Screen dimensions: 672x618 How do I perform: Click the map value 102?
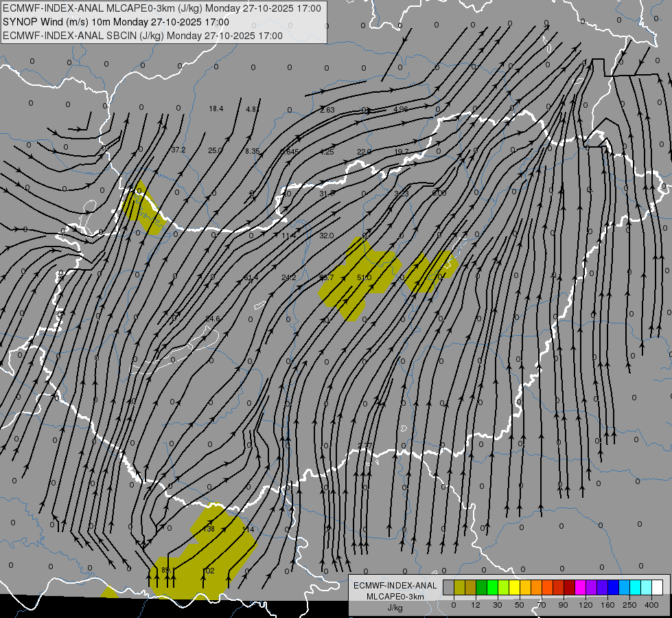click(x=209, y=571)
